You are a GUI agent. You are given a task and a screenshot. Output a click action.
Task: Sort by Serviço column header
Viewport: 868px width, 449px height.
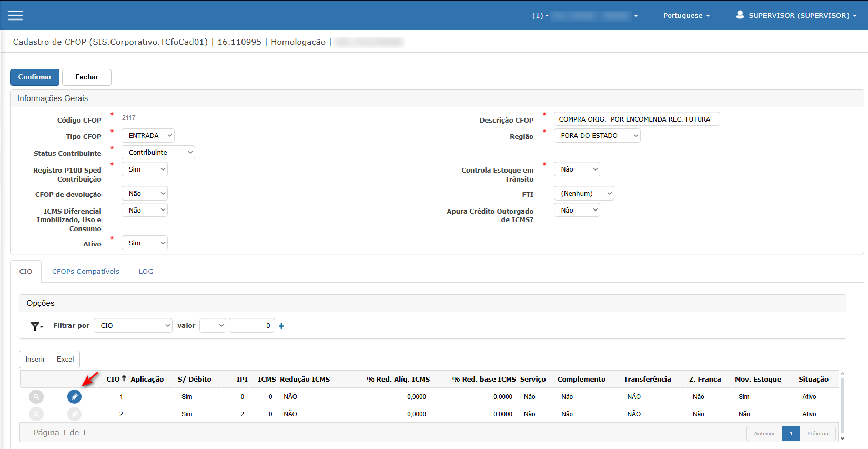[x=533, y=379]
